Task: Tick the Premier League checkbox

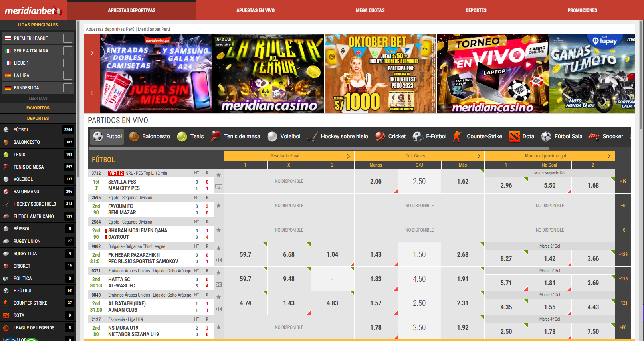Action: point(68,38)
